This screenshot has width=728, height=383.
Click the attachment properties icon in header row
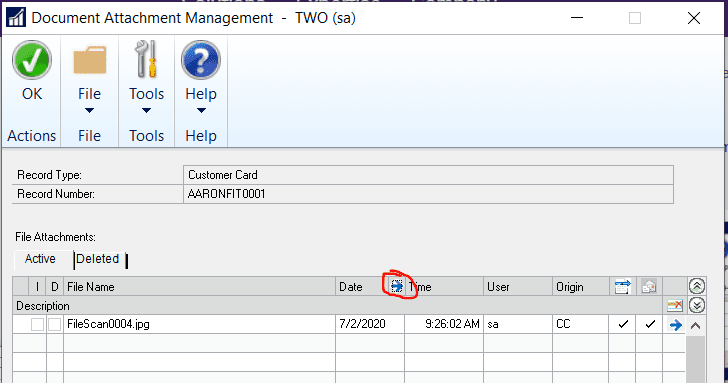tap(623, 286)
